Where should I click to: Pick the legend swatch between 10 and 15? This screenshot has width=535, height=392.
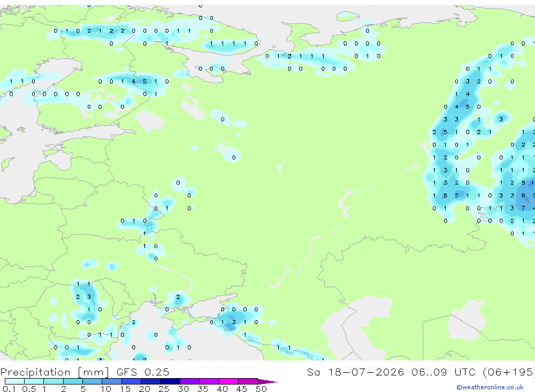[x=112, y=381]
